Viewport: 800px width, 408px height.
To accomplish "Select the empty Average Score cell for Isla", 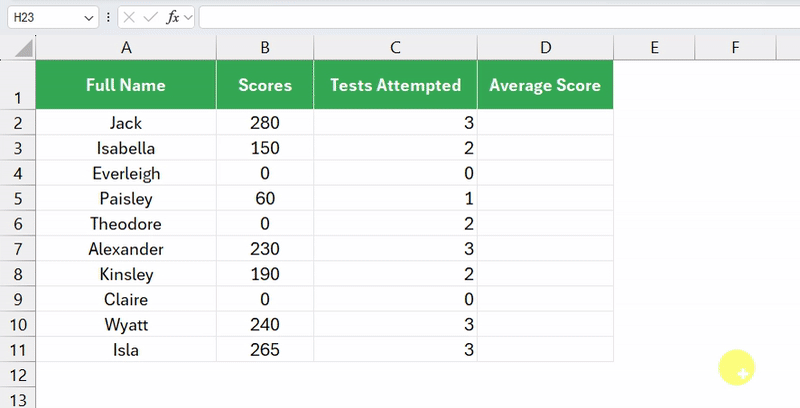I will [545, 350].
